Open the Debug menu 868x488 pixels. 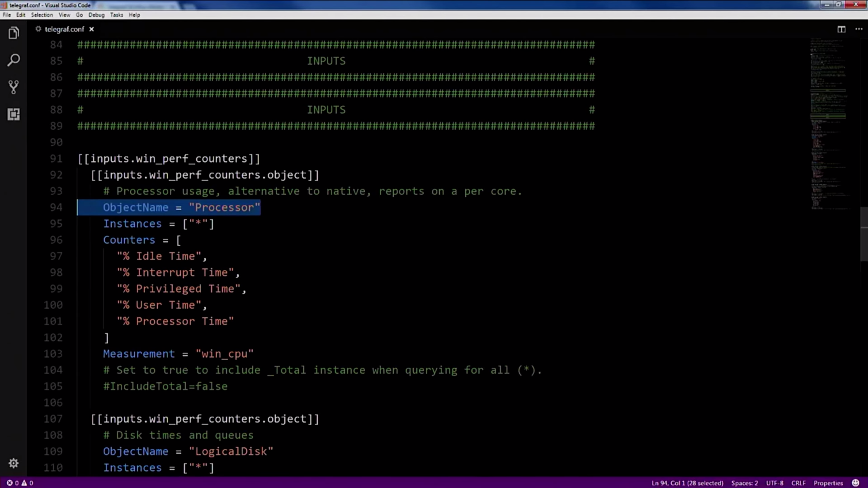click(96, 15)
